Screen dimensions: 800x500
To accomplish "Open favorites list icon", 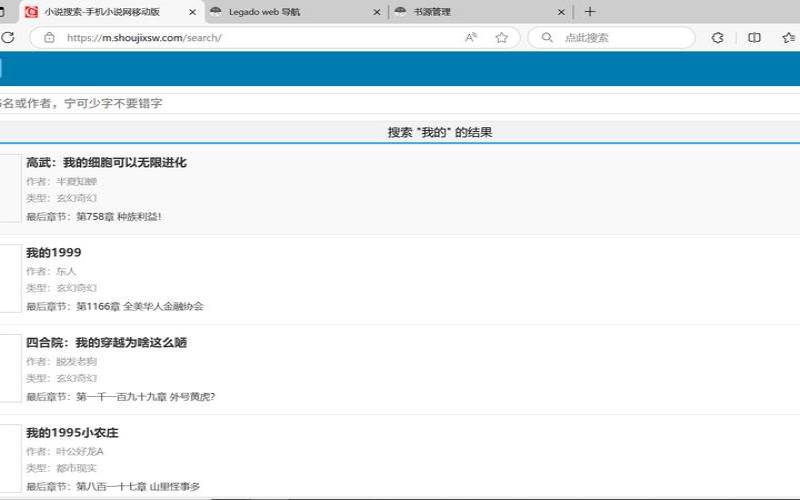I will [789, 38].
